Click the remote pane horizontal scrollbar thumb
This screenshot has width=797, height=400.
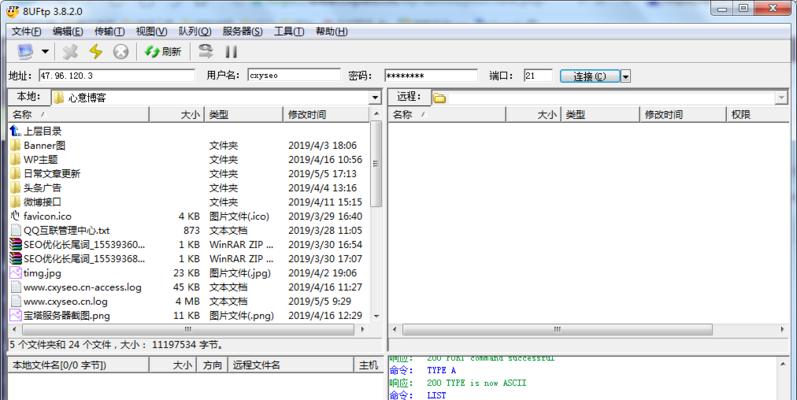tap(557, 329)
